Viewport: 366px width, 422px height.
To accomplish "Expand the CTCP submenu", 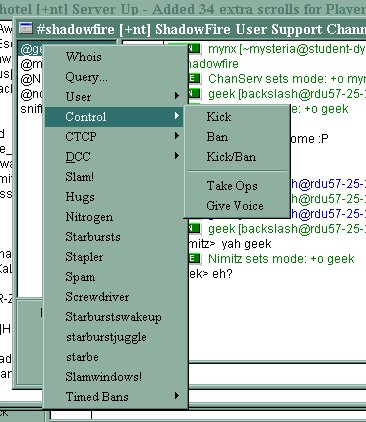I will (113, 137).
